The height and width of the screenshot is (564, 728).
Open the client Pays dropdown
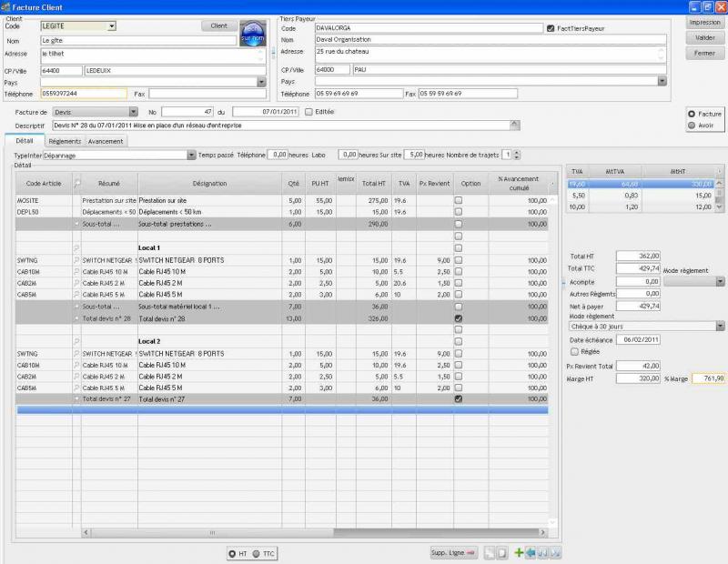tap(261, 82)
